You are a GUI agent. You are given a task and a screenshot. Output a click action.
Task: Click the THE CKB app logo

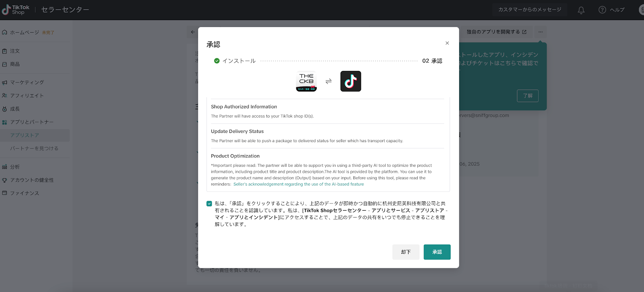[306, 81]
